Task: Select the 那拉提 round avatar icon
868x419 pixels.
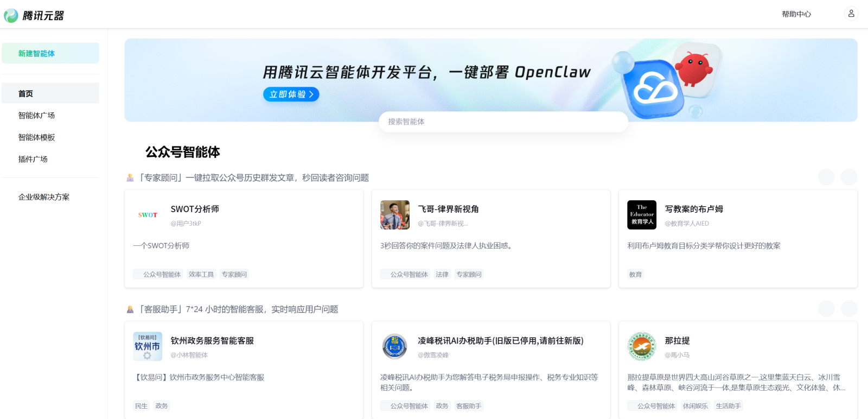Action: 642,346
